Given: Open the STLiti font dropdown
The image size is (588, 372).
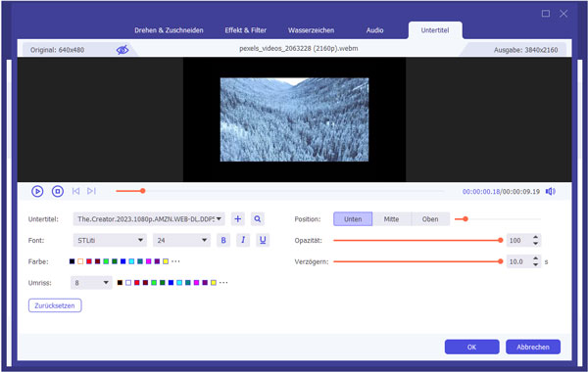Looking at the screenshot, I should 110,240.
